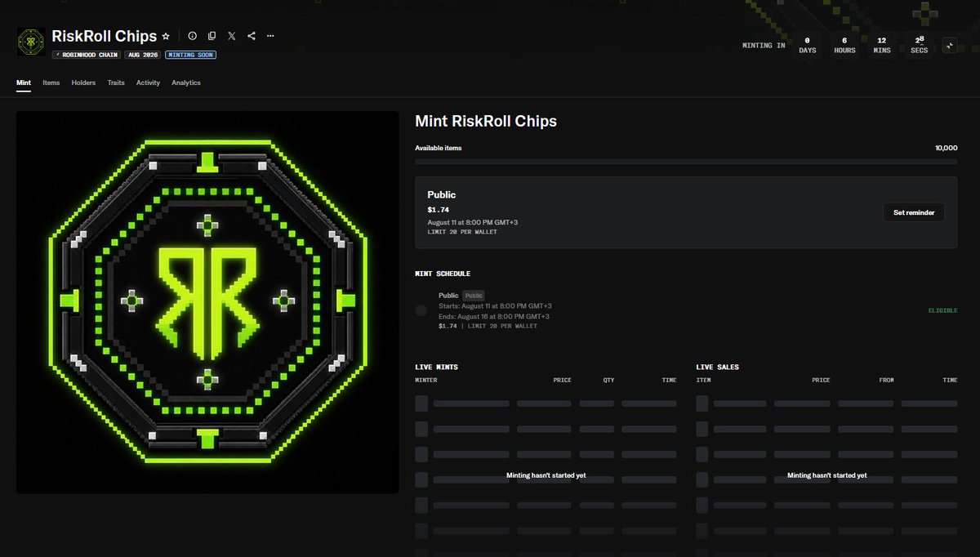
Task: Click the available items progress bar
Action: [x=686, y=162]
